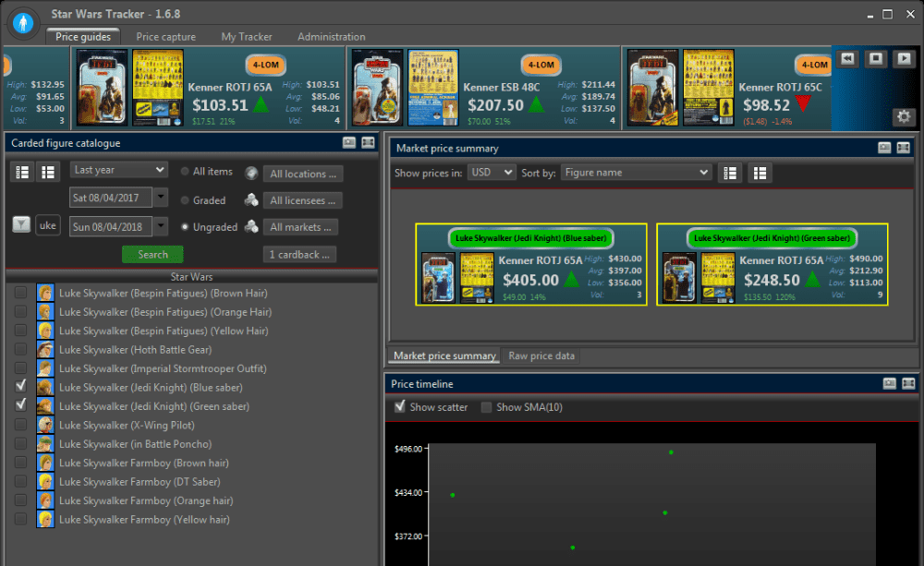Disable Show scatter checkbox
The width and height of the screenshot is (924, 566).
point(400,407)
